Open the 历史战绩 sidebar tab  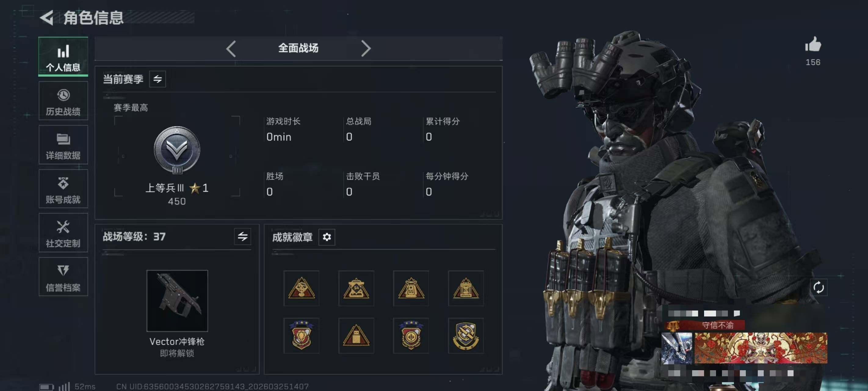coord(63,101)
